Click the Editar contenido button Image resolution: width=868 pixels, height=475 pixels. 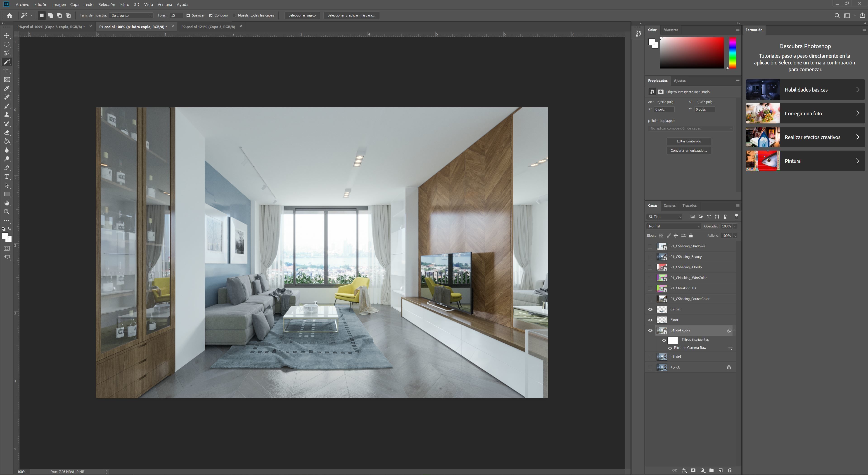pos(688,141)
